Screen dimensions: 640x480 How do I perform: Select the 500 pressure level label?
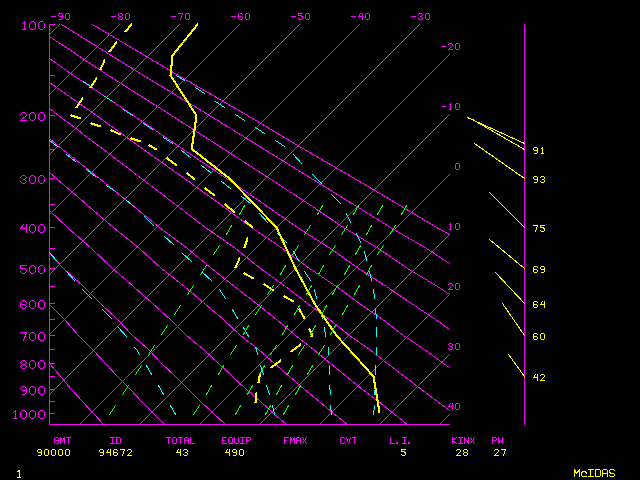click(x=32, y=269)
